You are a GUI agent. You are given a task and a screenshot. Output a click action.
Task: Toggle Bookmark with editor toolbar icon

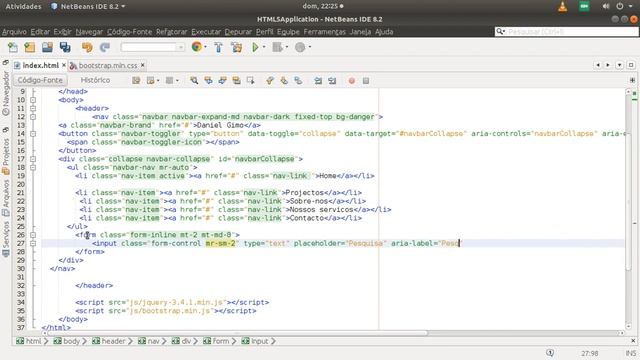(298, 80)
